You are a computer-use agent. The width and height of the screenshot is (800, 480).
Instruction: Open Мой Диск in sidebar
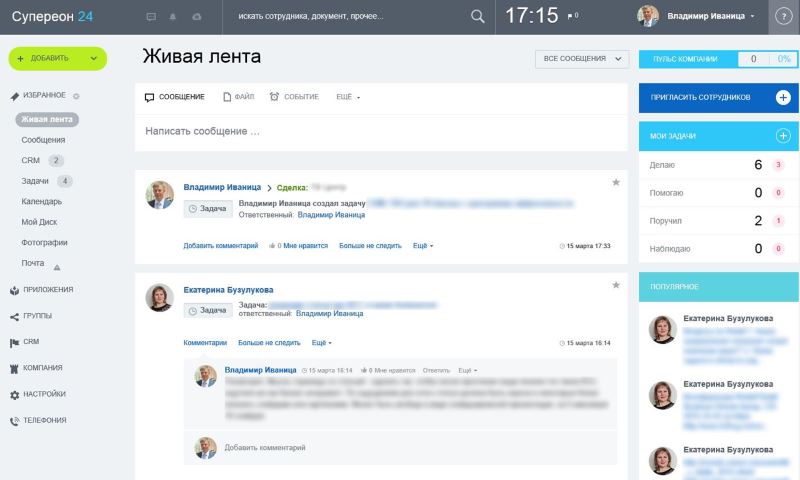click(39, 222)
